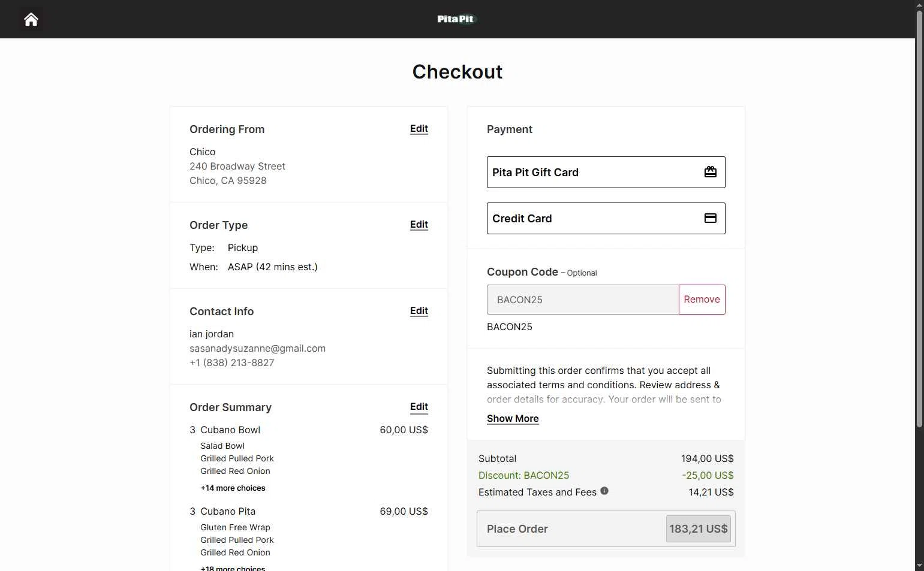The height and width of the screenshot is (571, 924).
Task: Click the email sasanadysuzanne@gmail.com
Action: click(257, 348)
